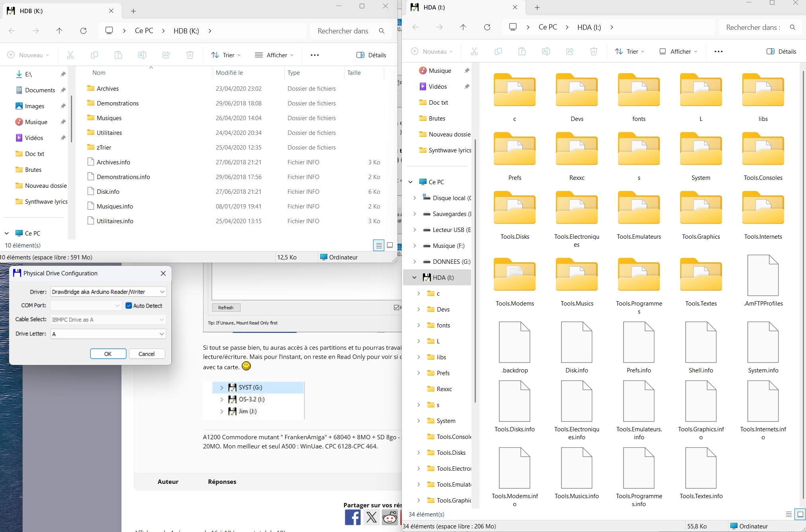Viewport: 806px width, 532px height.
Task: Click Delete trash icon in HDA (I:) toolbar
Action: tap(594, 51)
